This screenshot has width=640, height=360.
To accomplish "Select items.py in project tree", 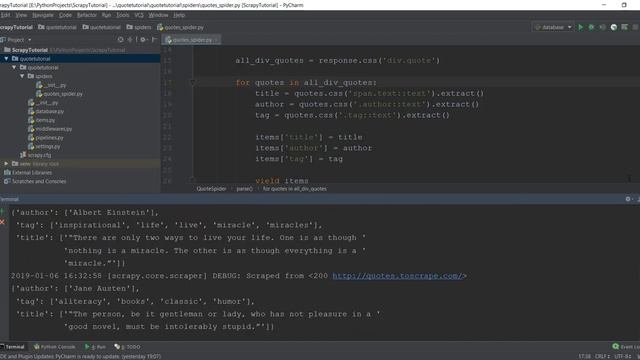I will [41, 120].
